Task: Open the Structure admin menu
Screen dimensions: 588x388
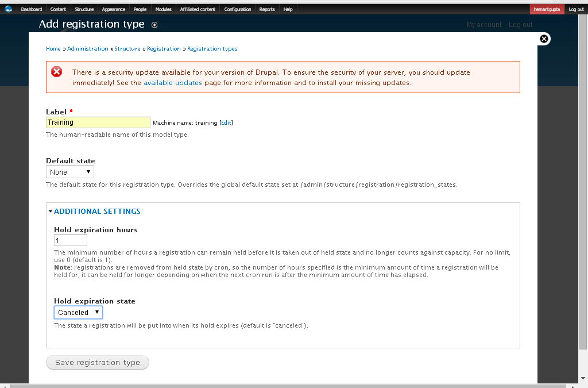Action: pos(84,9)
